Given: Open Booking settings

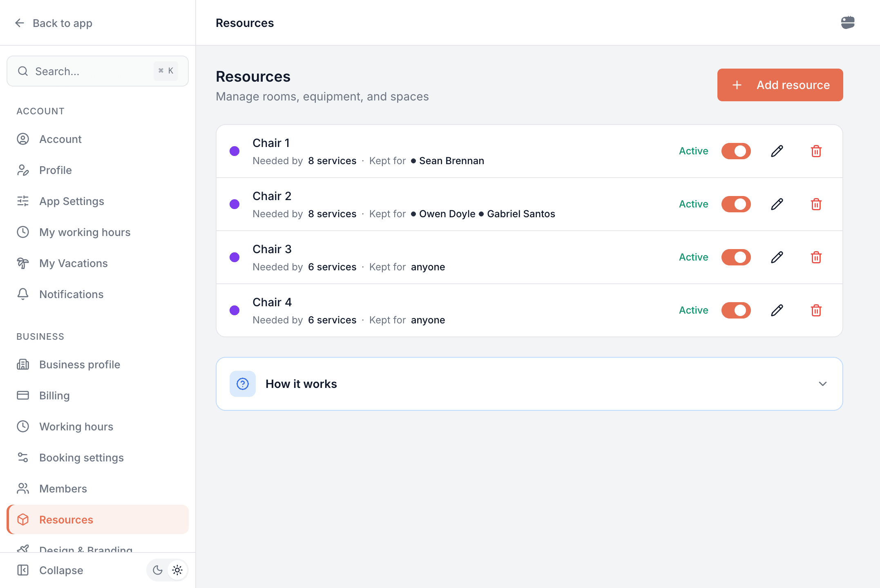Looking at the screenshot, I should (x=97, y=458).
